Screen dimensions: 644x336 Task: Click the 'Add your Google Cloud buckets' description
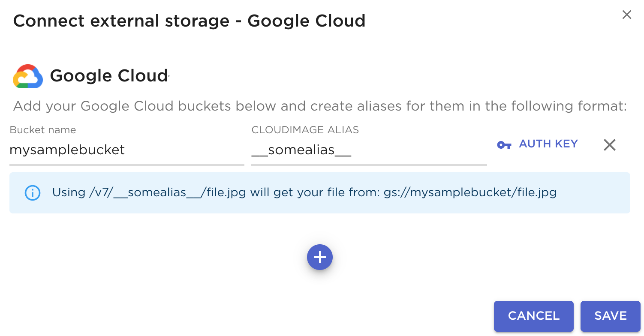(320, 106)
